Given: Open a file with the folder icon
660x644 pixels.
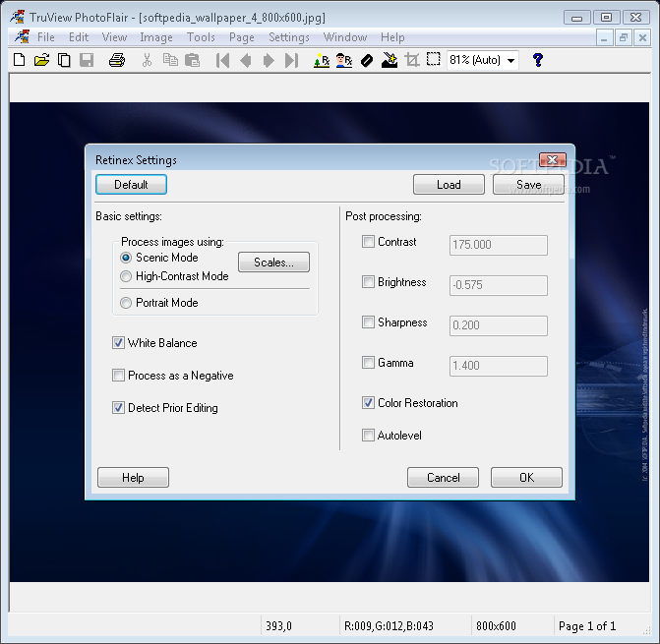Looking at the screenshot, I should 41,60.
